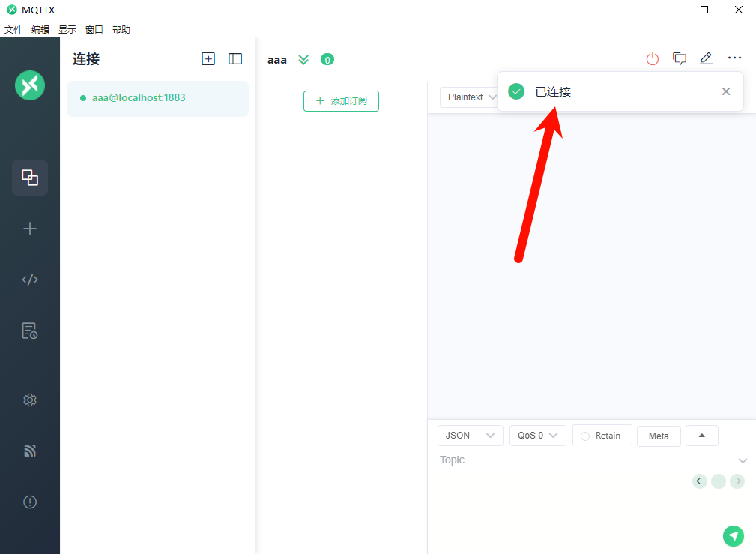Click the "连接" panel heading
This screenshot has height=554, width=756.
pyautogui.click(x=86, y=59)
